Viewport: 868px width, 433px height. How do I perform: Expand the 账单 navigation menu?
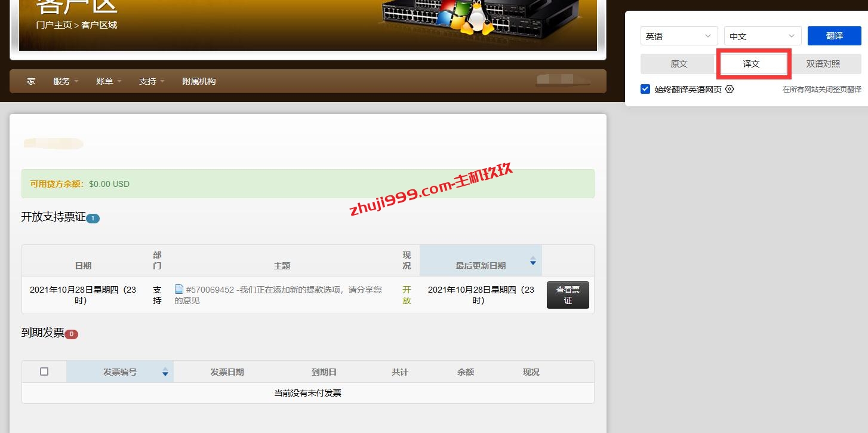[108, 81]
